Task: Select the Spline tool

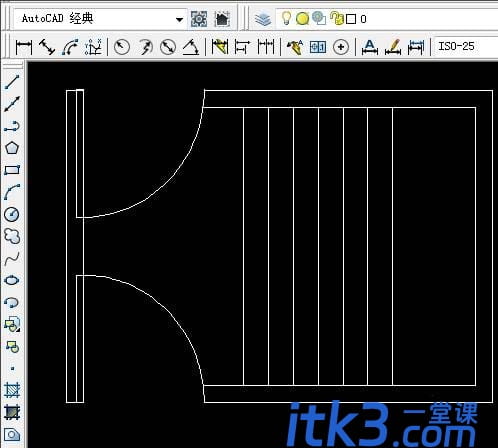Action: 12,258
